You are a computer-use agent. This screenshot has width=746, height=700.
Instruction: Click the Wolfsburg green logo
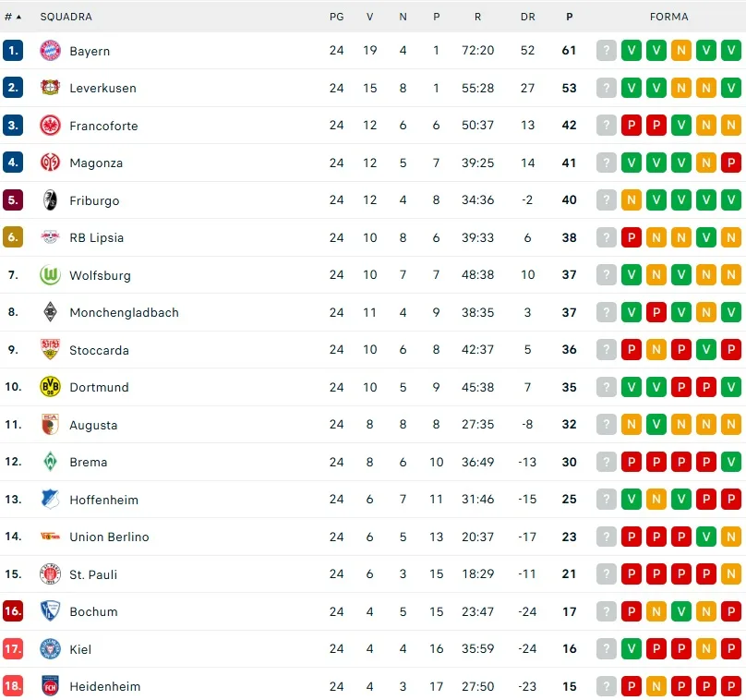[x=50, y=275]
